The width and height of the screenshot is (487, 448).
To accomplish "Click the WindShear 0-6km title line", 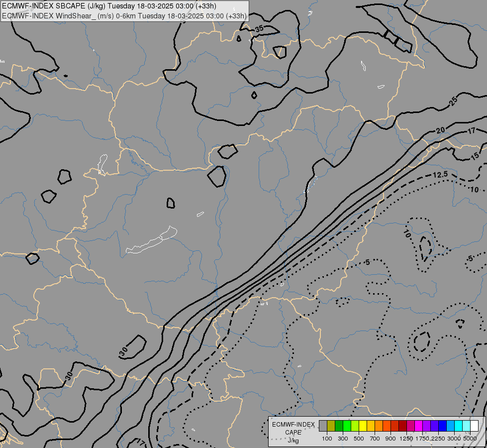I will pos(124,16).
